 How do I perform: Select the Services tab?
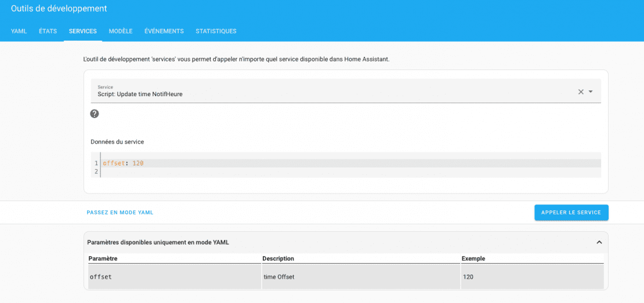click(x=83, y=31)
